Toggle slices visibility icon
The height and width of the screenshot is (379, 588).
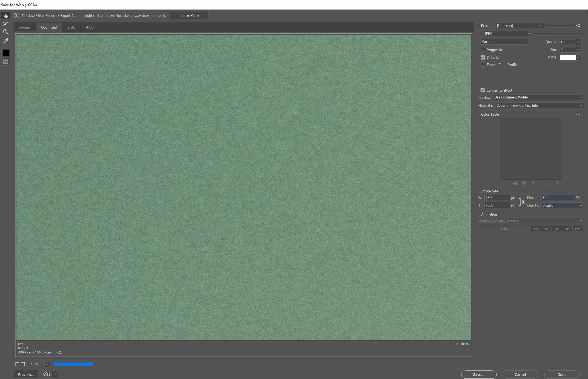click(6, 62)
